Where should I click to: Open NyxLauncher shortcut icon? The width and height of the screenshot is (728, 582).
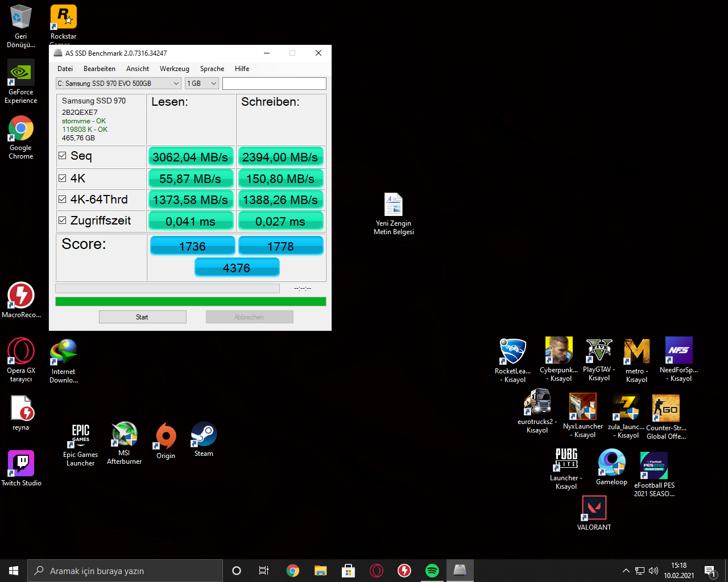[x=583, y=415]
